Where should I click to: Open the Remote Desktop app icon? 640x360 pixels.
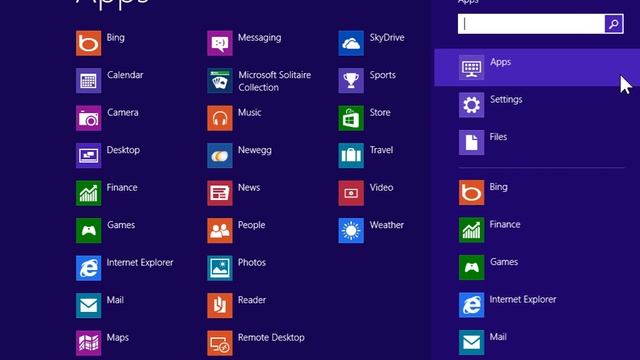220,343
